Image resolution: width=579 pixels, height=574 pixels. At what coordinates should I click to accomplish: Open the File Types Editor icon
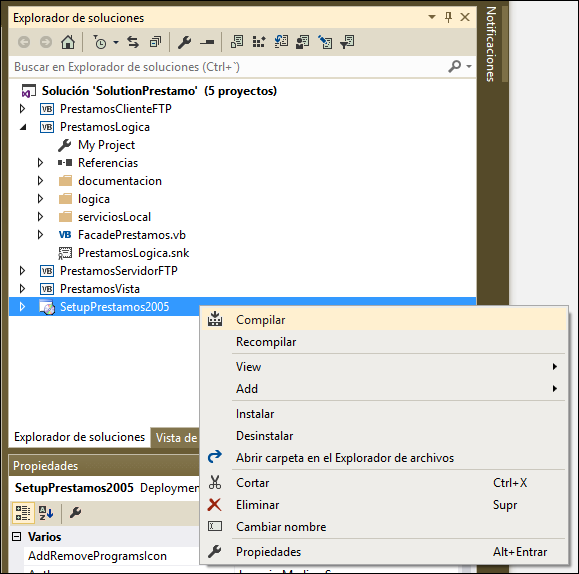click(281, 42)
